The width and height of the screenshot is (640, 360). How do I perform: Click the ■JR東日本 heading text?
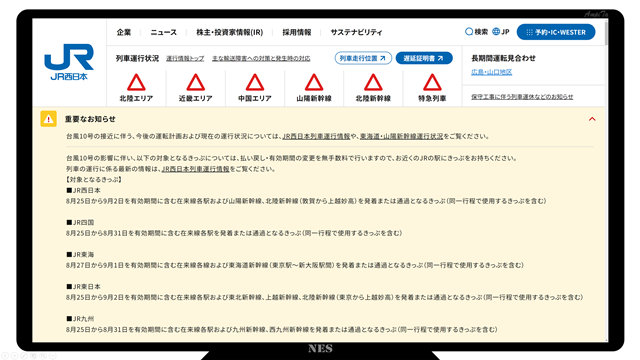click(83, 287)
